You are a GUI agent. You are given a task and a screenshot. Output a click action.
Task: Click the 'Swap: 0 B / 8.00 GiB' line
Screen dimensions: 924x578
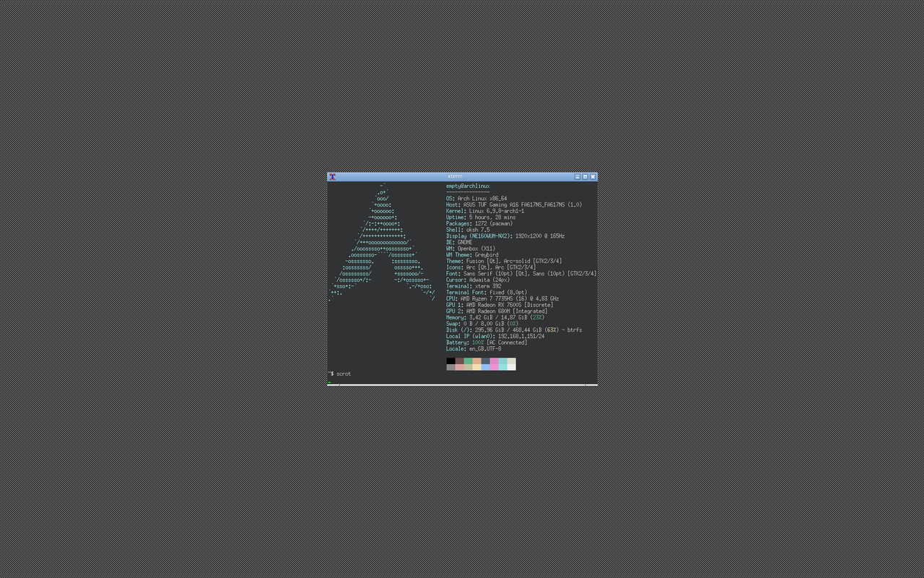(x=482, y=324)
